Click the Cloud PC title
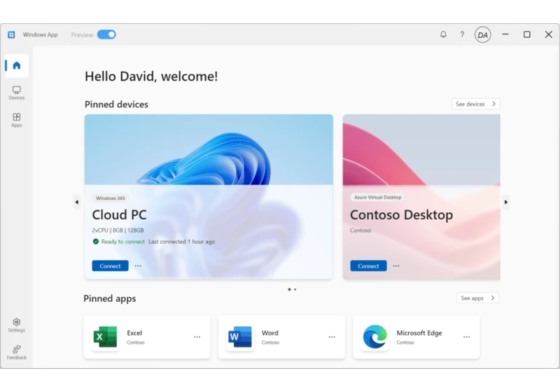This screenshot has width=560, height=392. (x=119, y=215)
